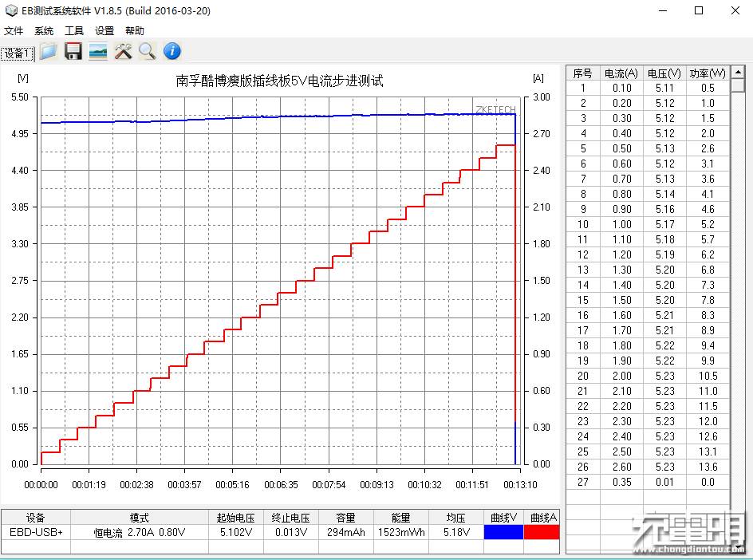The width and height of the screenshot is (753, 560).
Task: Click the 能量 summary header
Action: (401, 518)
